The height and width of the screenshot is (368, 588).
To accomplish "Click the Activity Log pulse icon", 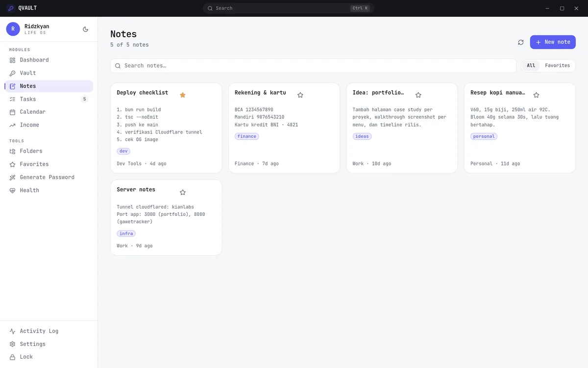I will click(13, 331).
